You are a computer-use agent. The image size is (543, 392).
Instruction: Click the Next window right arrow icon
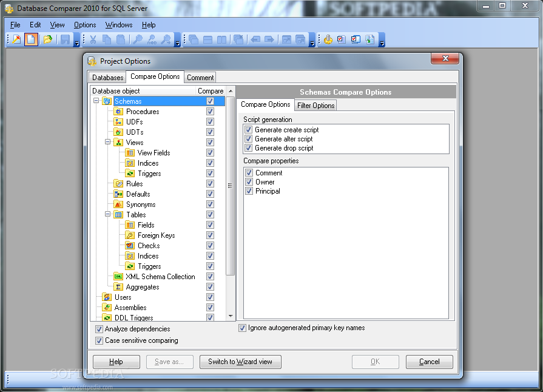(269, 39)
